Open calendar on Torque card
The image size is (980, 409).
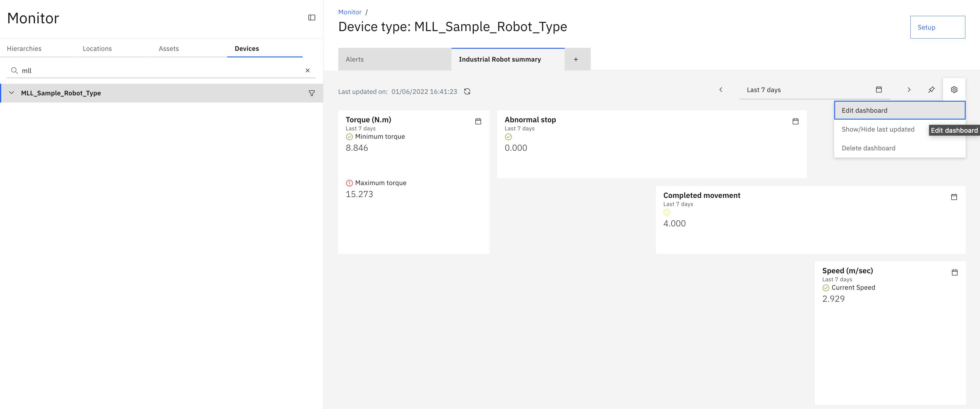pyautogui.click(x=478, y=121)
